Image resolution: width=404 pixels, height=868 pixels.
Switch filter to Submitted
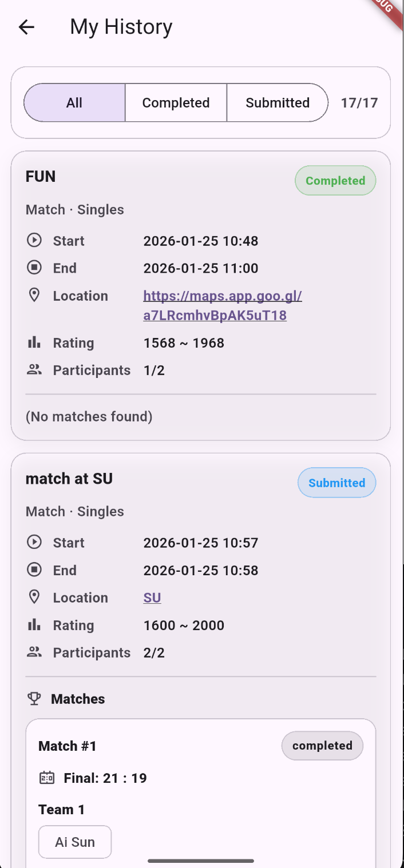(278, 103)
